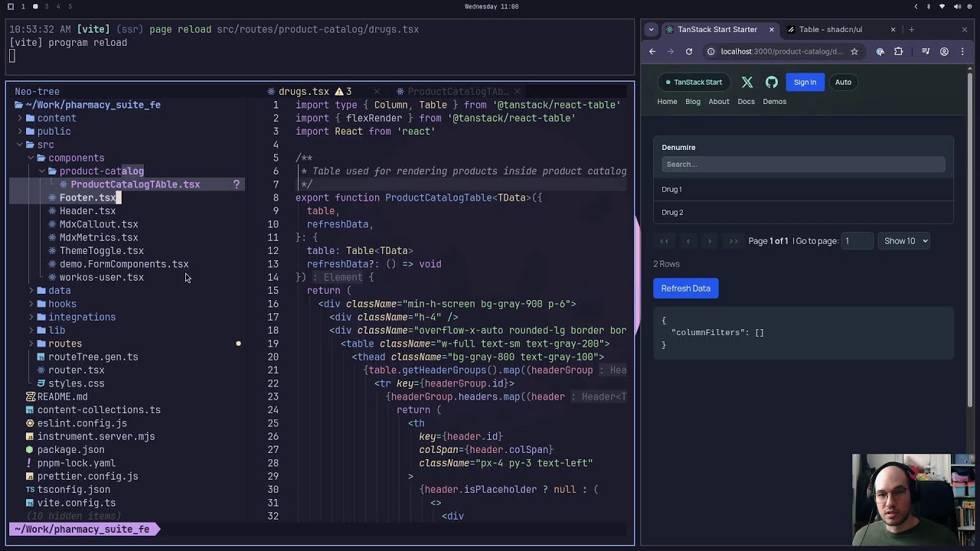
Task: Open the browser profile avatar icon
Action: click(944, 51)
